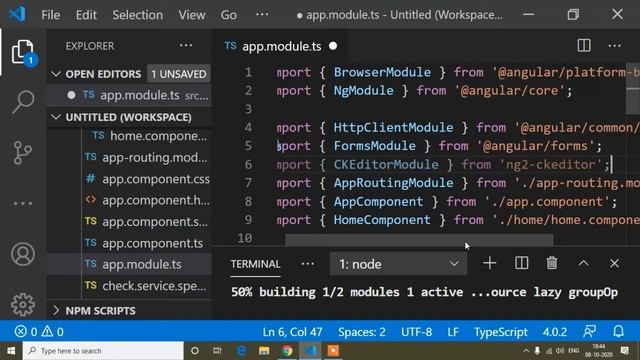This screenshot has width=640, height=360.
Task: Close unsaved app.module.ts editor tab
Action: click(333, 46)
